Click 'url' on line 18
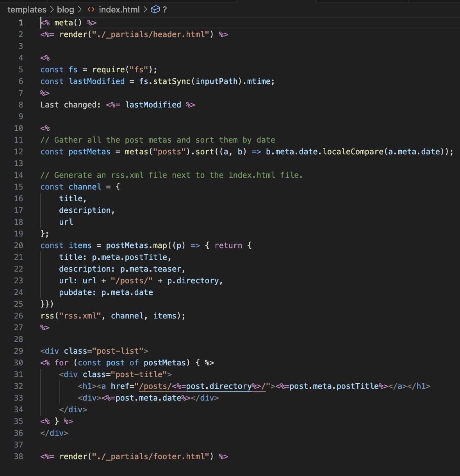460x476 pixels. click(66, 222)
